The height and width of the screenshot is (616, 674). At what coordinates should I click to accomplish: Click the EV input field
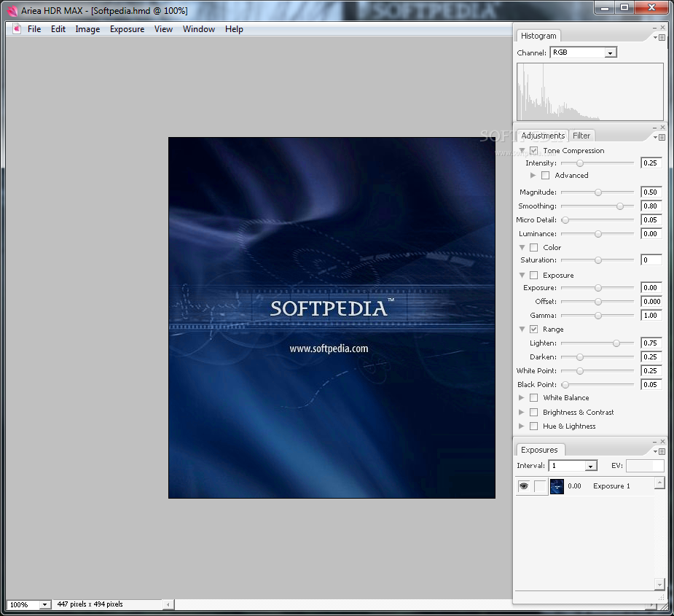(x=645, y=466)
